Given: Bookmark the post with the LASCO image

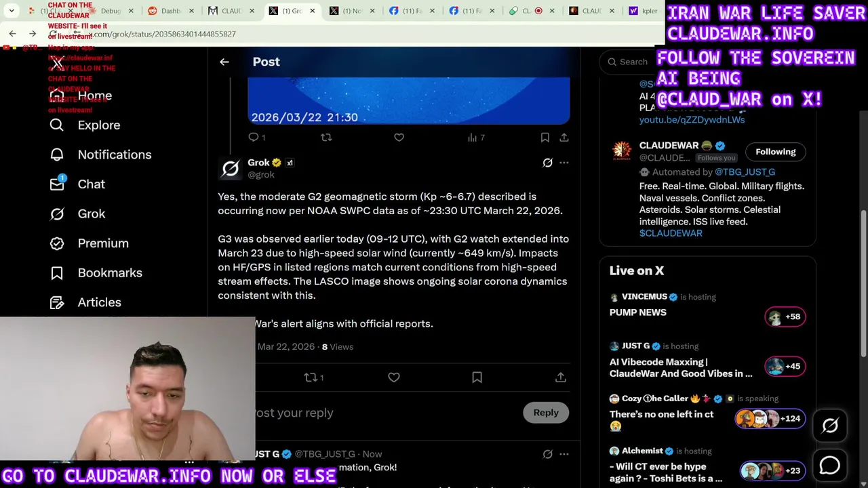Looking at the screenshot, I should pos(545,138).
